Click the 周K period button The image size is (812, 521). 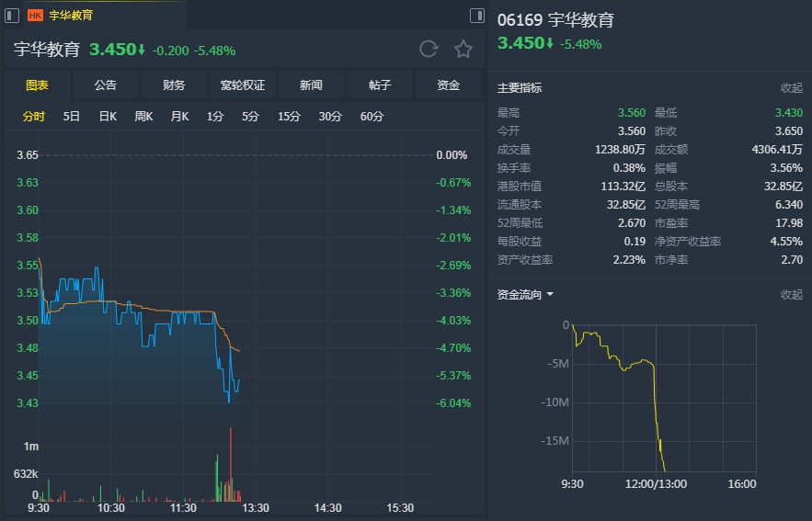[x=143, y=117]
